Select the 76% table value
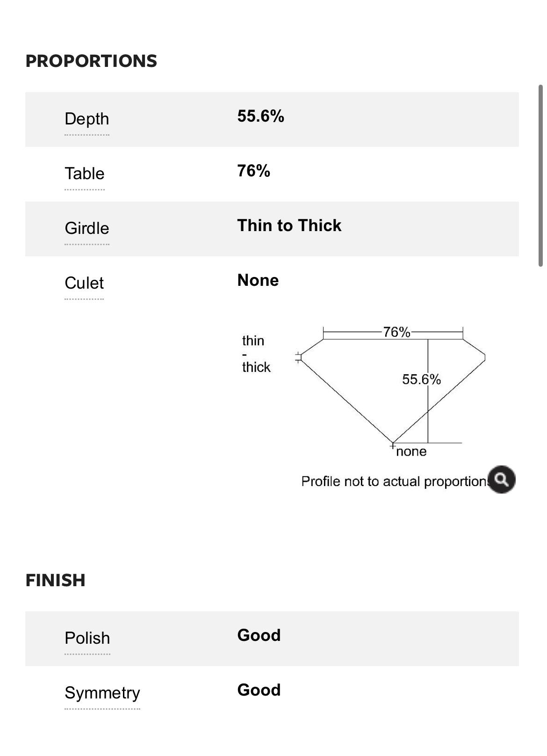The width and height of the screenshot is (547, 756). pyautogui.click(x=254, y=171)
